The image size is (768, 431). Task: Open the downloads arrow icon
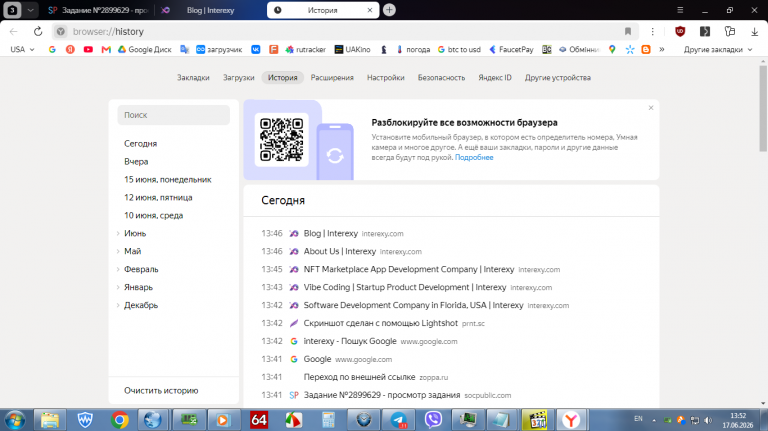(x=754, y=31)
